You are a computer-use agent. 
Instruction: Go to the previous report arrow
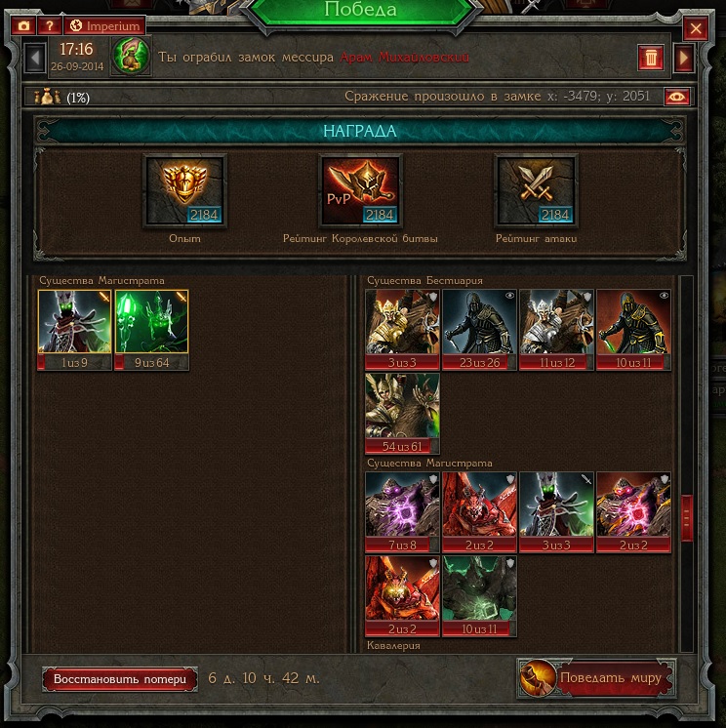pyautogui.click(x=35, y=58)
